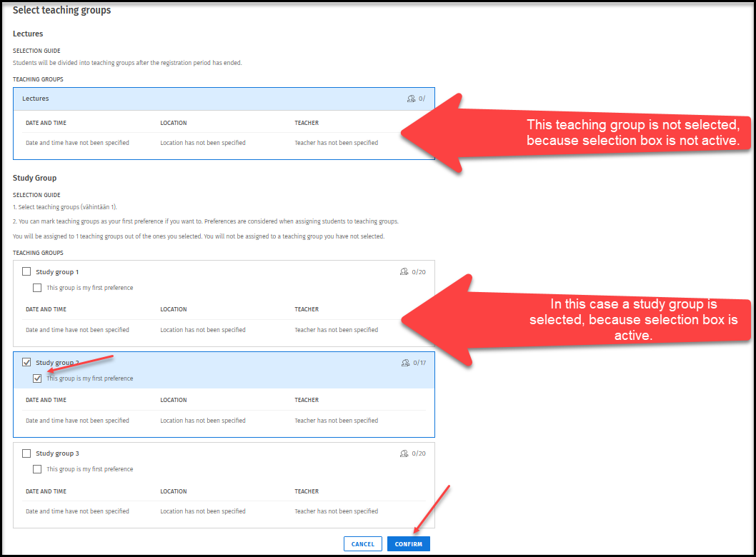Image resolution: width=756 pixels, height=557 pixels.
Task: Click the Lectures group participants icon
Action: pos(411,99)
